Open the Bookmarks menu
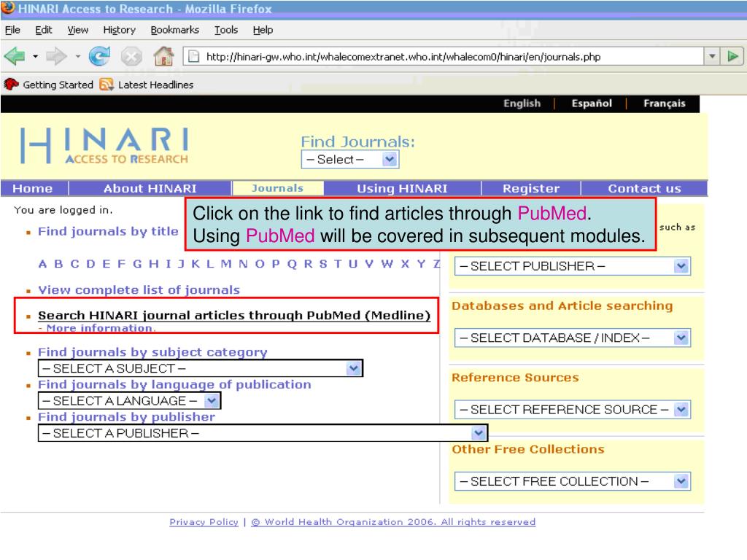This screenshot has height=560, width=747. [175, 30]
